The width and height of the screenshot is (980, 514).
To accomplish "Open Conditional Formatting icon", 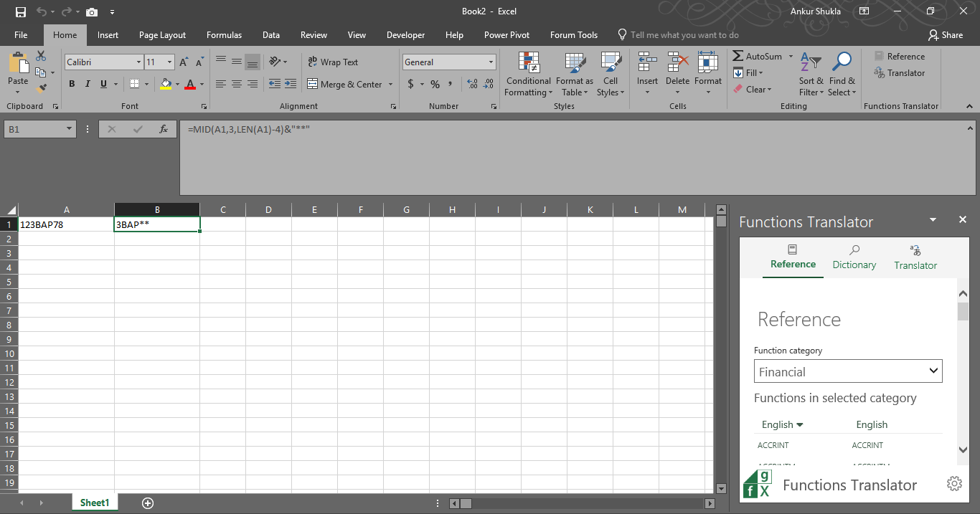I will click(x=528, y=64).
